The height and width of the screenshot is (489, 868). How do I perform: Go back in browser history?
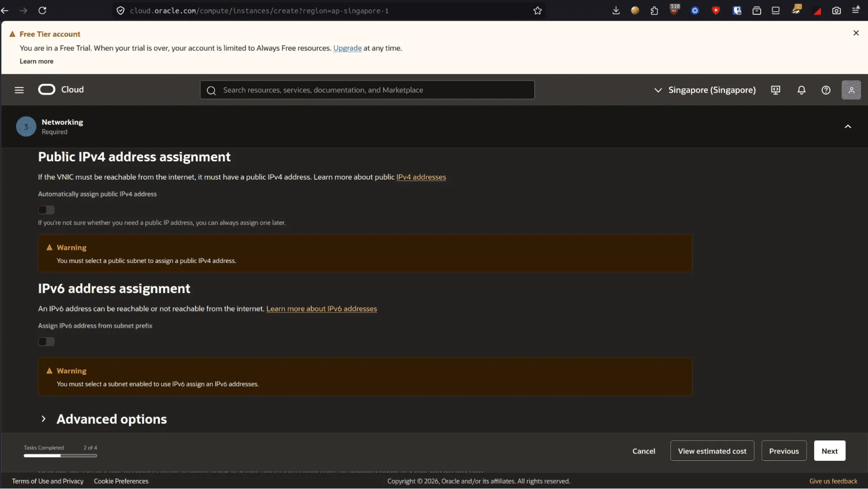click(5, 10)
